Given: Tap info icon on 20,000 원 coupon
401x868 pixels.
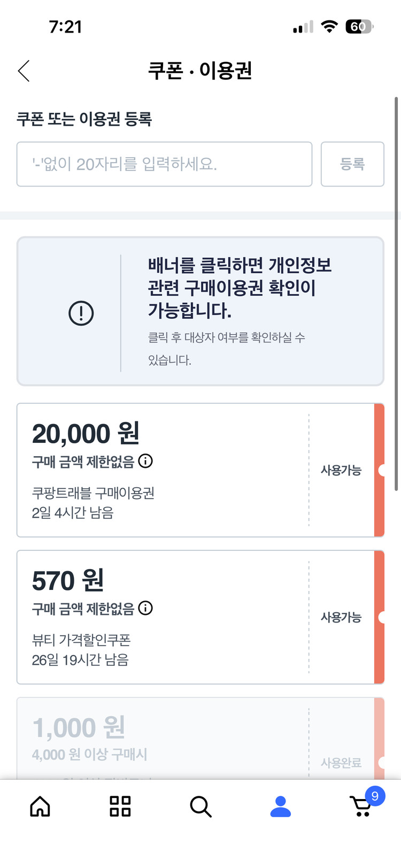Looking at the screenshot, I should (145, 461).
